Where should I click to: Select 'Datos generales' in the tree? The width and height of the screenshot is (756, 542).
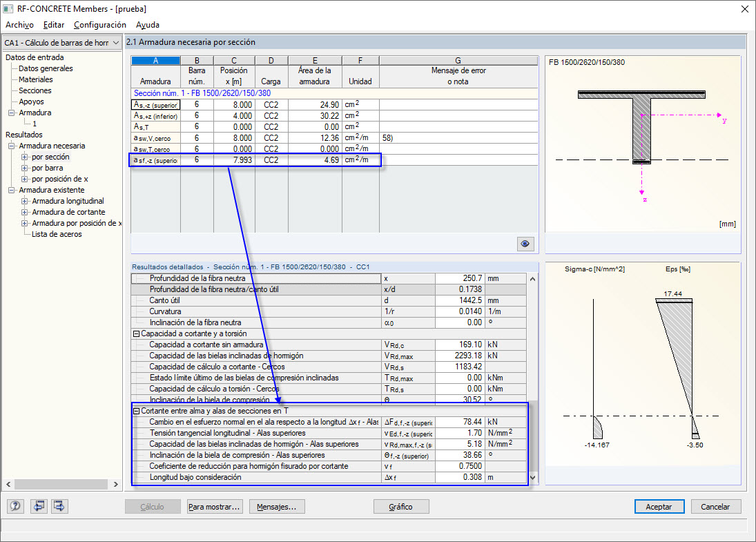(46, 68)
